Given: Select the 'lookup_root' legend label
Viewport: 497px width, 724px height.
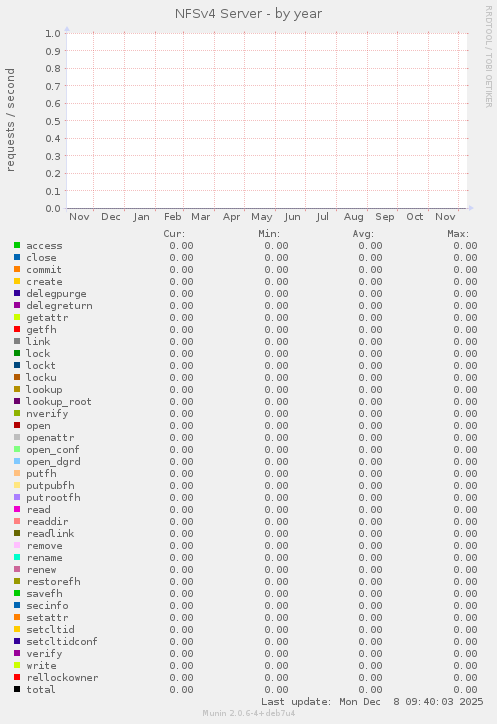Looking at the screenshot, I should point(59,402).
